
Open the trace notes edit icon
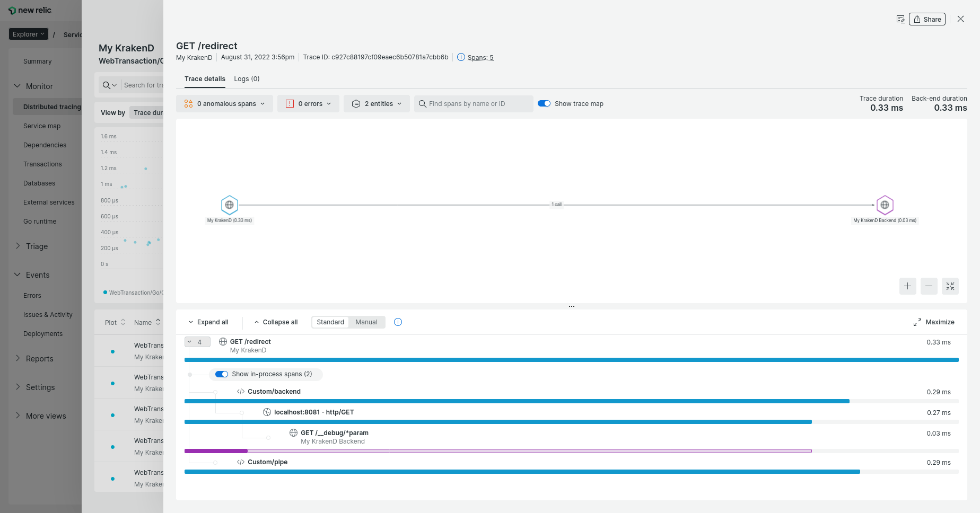pyautogui.click(x=900, y=19)
